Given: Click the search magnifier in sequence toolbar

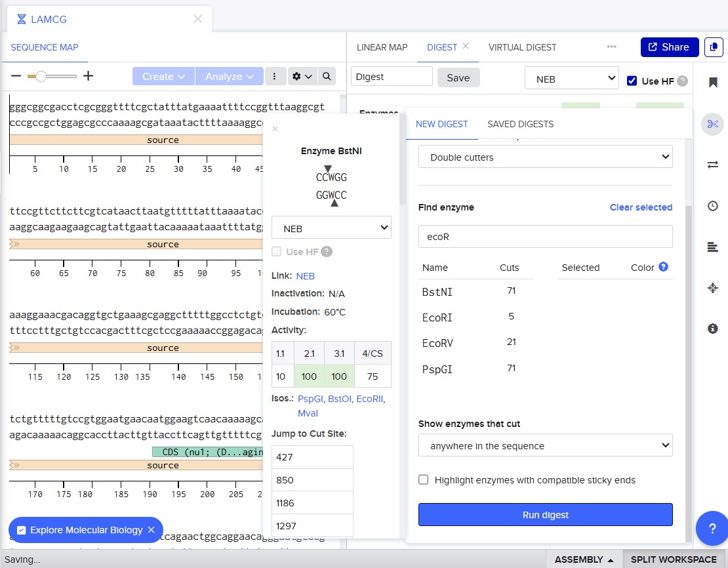Looking at the screenshot, I should point(327,77).
